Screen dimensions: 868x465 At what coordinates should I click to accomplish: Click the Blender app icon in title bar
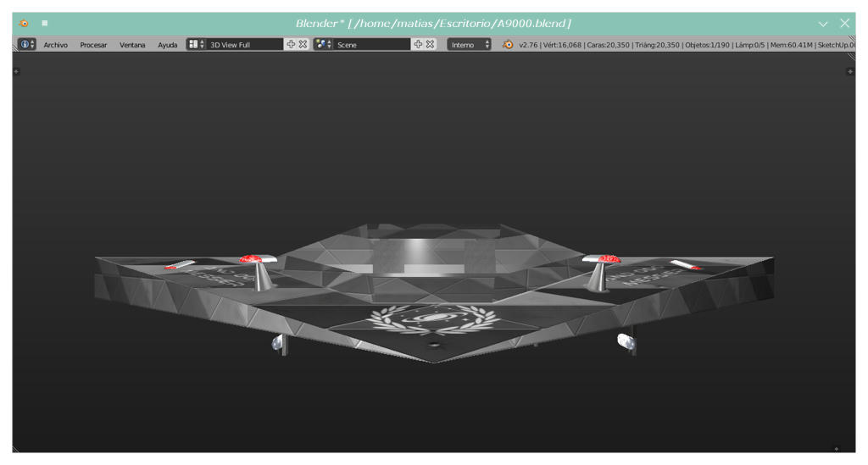(x=23, y=23)
